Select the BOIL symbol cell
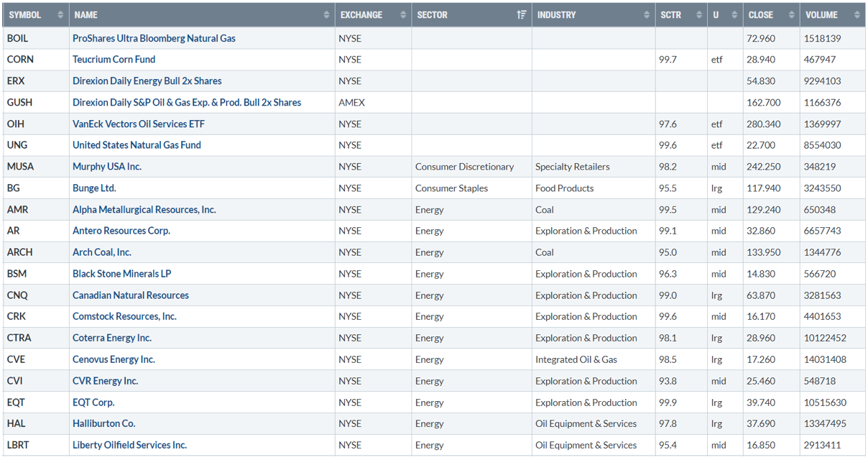868x460 pixels. pos(36,38)
